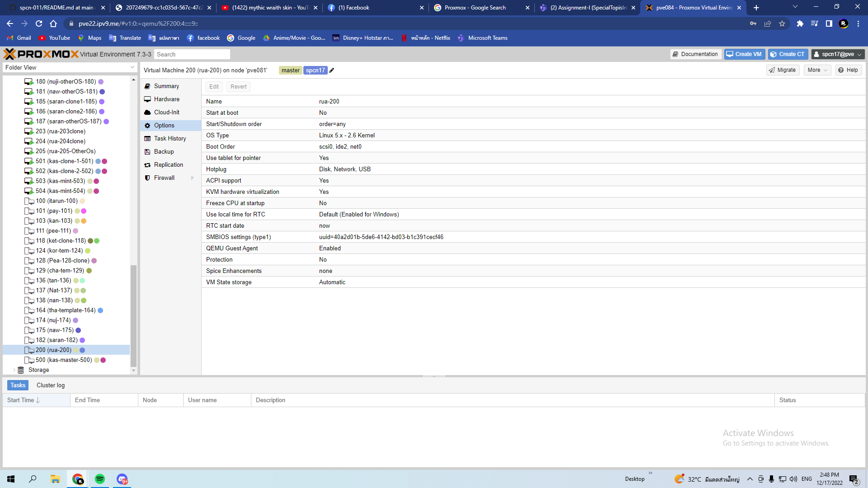Open the Hardware section
Viewport: 868px width, 488px height.
click(x=171, y=99)
